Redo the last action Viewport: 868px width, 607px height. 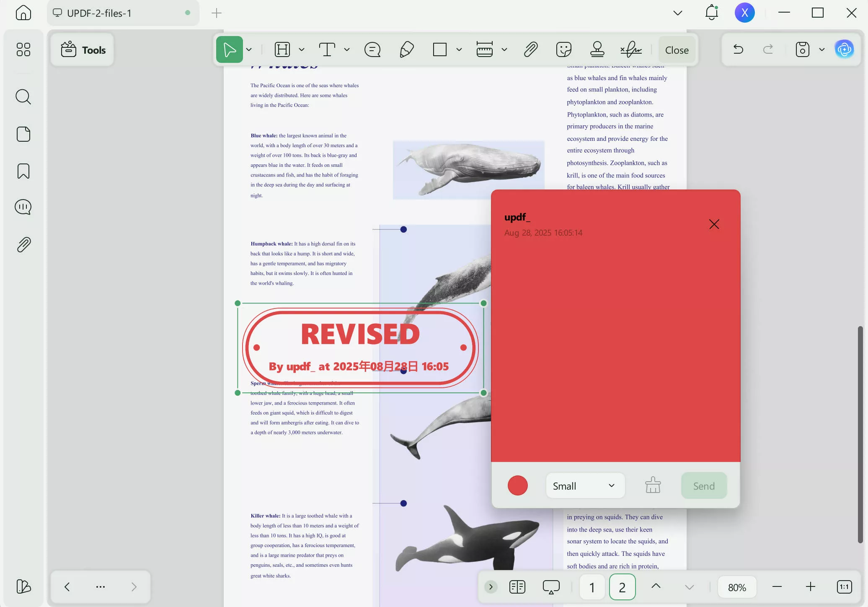[x=768, y=49]
